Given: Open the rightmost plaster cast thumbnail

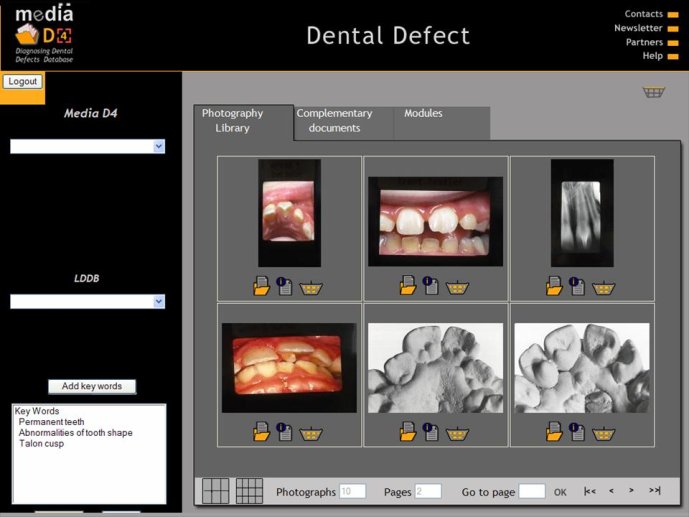Looking at the screenshot, I should pyautogui.click(x=582, y=368).
